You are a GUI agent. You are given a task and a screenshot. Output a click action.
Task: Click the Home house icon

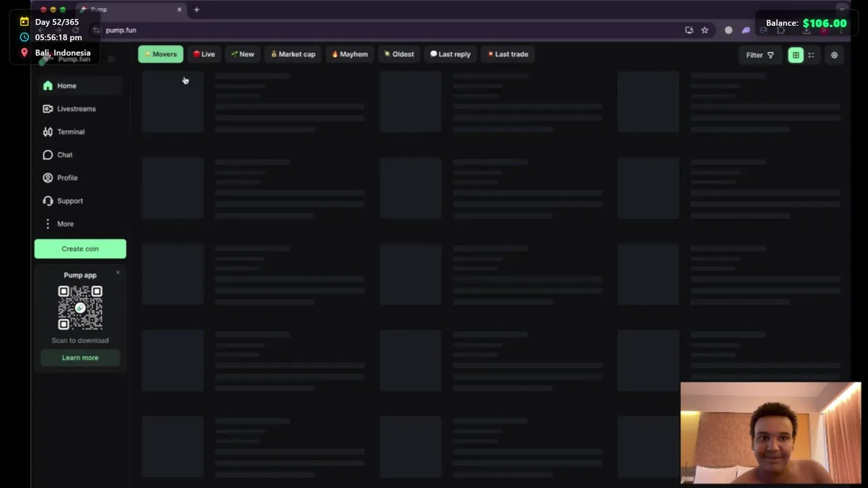(x=47, y=85)
